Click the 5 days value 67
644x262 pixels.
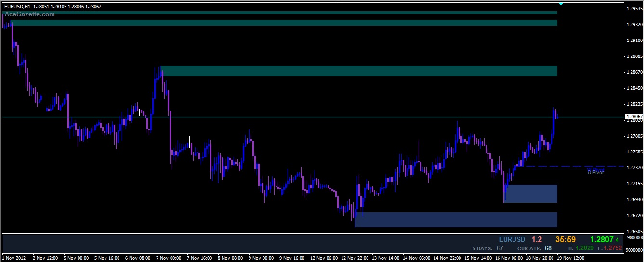pyautogui.click(x=500, y=248)
